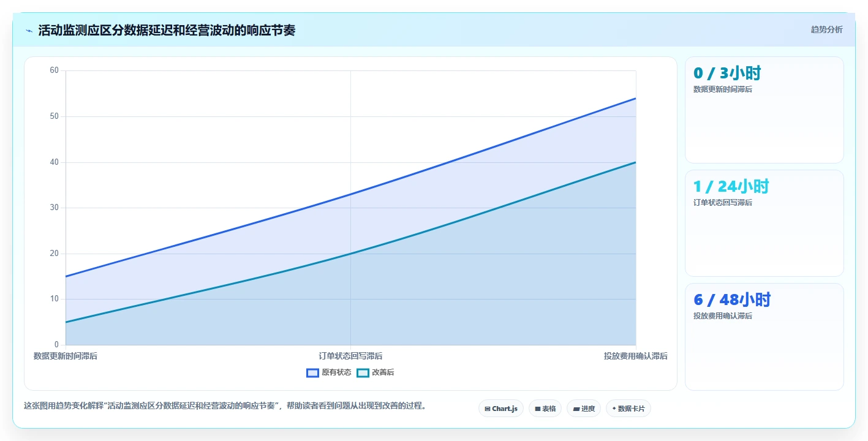Click the 趋势分析 label in header
Screen dimensions: 868x441
(x=826, y=29)
